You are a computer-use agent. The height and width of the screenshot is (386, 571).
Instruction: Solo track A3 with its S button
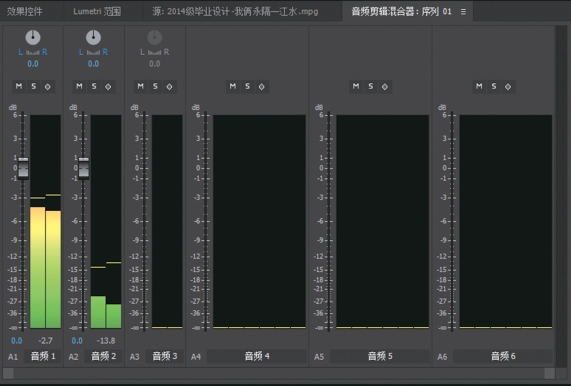[155, 86]
